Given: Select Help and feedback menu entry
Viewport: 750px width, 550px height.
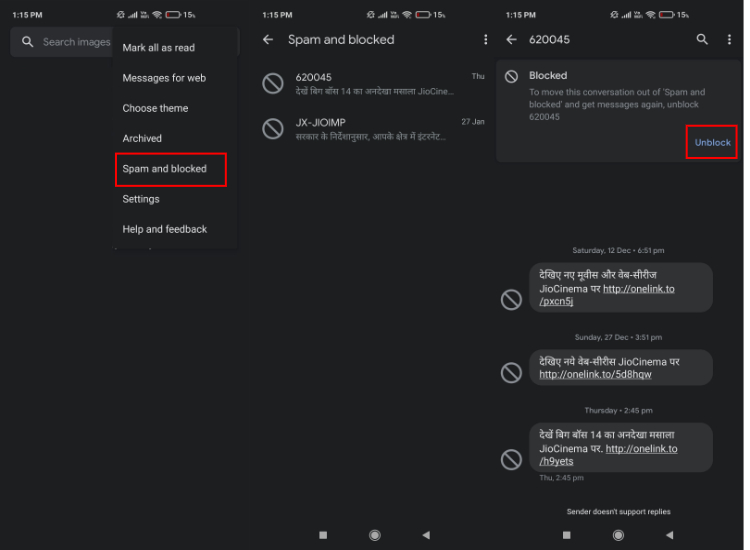Looking at the screenshot, I should point(165,229).
